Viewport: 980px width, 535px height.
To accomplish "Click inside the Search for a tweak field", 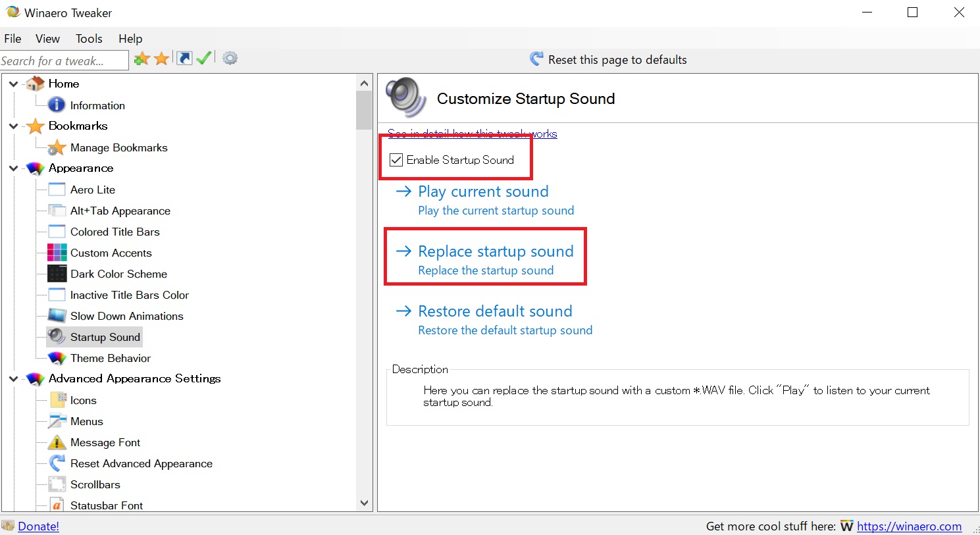I will pos(63,61).
